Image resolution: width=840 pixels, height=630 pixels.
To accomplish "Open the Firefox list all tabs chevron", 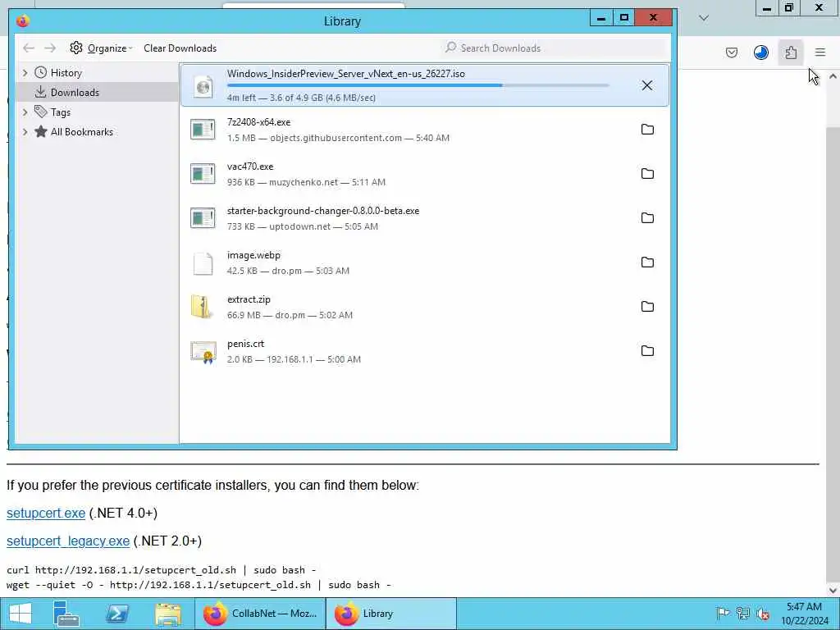I will point(704,18).
